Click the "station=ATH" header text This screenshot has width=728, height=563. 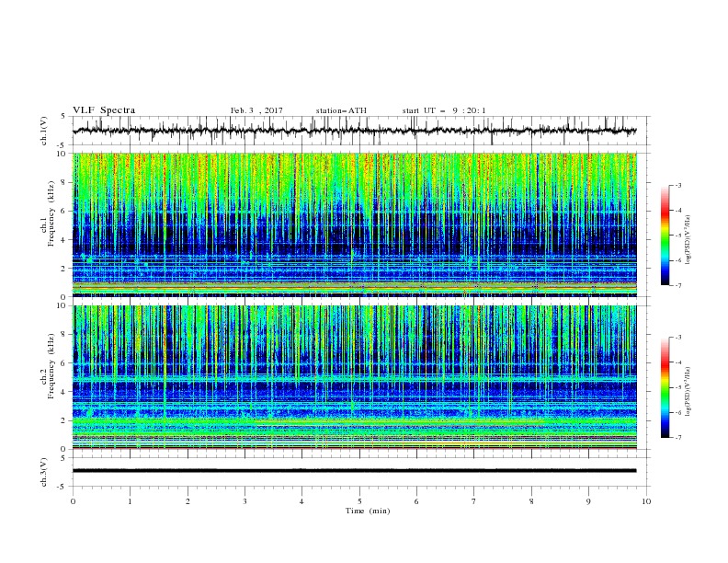[x=341, y=110]
